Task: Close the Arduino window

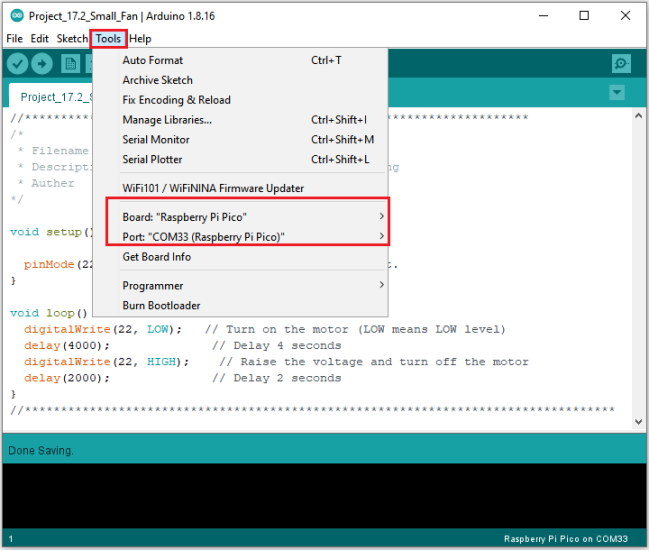Action: pyautogui.click(x=626, y=16)
